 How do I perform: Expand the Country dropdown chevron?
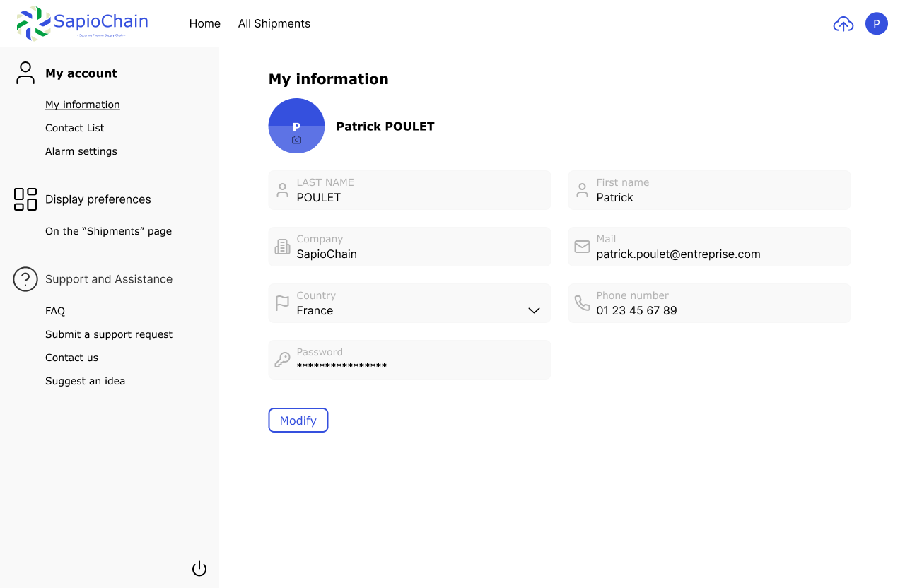click(x=534, y=311)
